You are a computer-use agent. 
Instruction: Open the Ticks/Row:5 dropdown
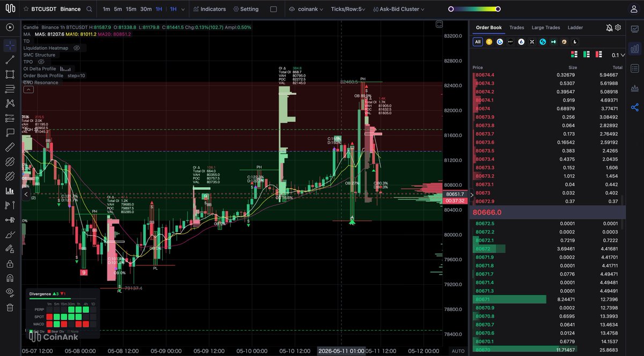point(348,9)
